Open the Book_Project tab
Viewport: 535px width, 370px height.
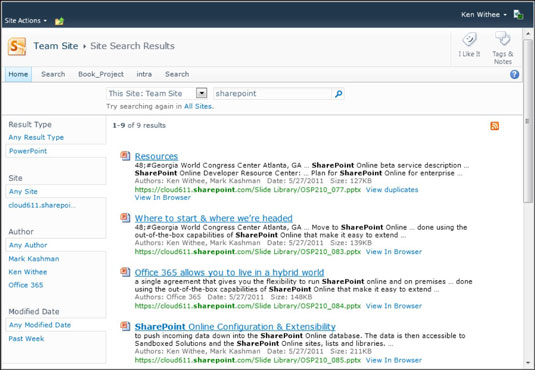[x=101, y=74]
